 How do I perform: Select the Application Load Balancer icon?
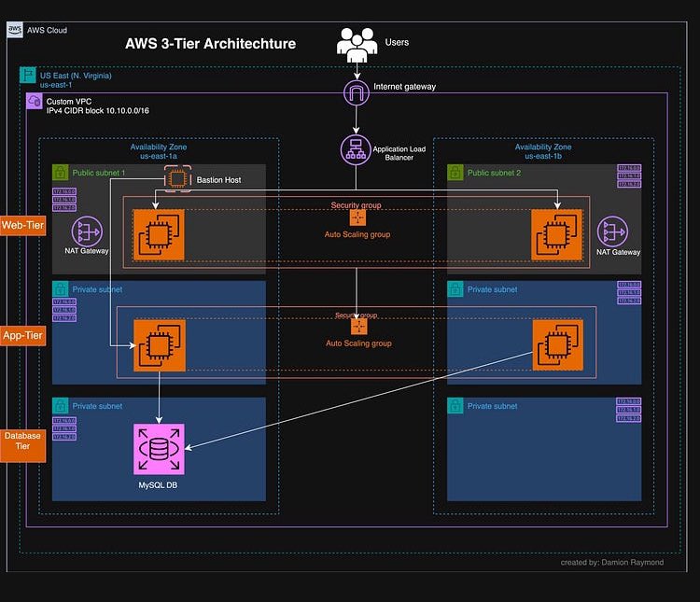[x=356, y=149]
